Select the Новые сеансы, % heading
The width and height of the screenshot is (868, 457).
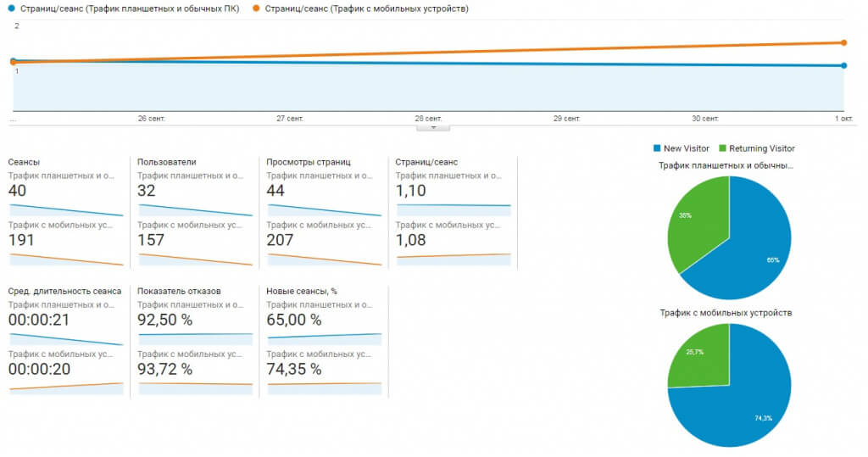[x=301, y=291]
